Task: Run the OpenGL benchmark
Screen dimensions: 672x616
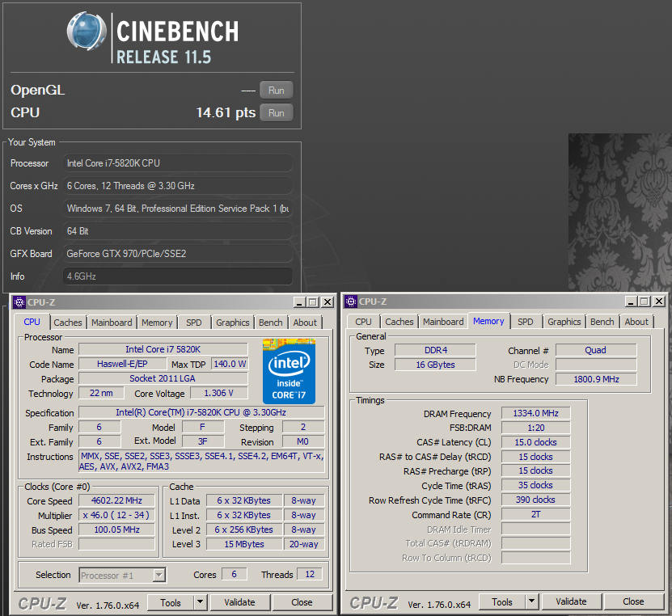Action: point(277,91)
